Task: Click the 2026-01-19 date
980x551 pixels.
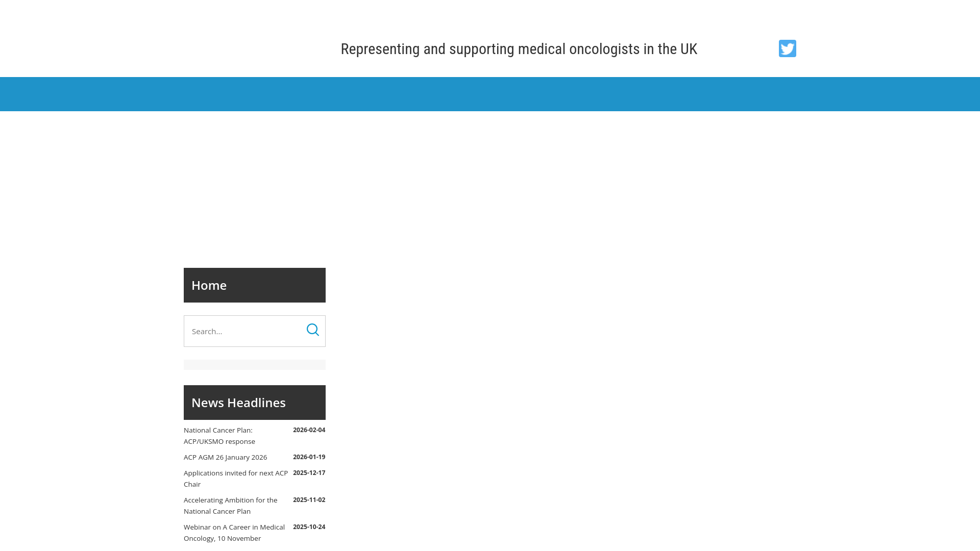Action: (x=309, y=457)
